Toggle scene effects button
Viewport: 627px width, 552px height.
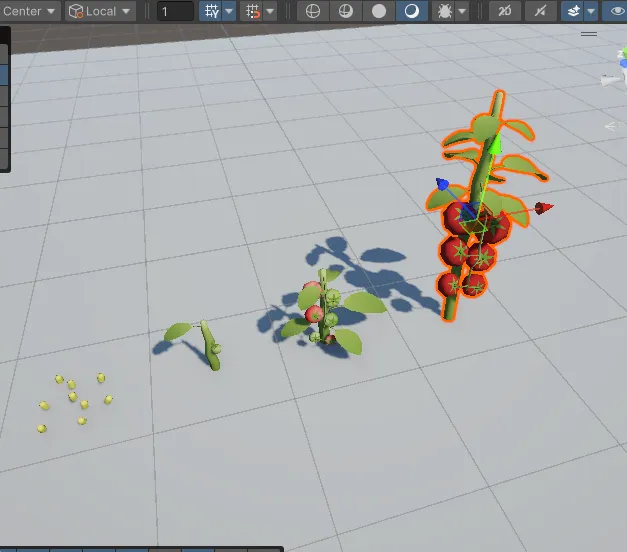(x=573, y=11)
